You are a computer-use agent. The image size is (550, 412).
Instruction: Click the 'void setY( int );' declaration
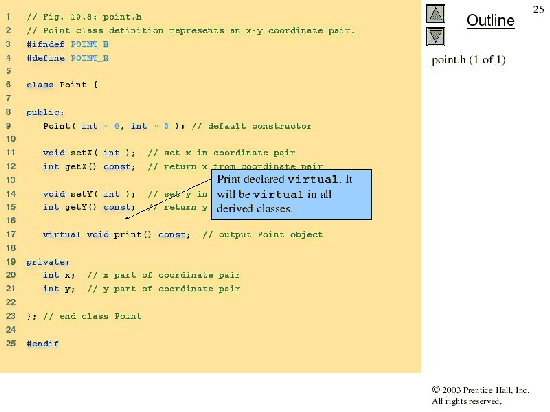click(89, 194)
